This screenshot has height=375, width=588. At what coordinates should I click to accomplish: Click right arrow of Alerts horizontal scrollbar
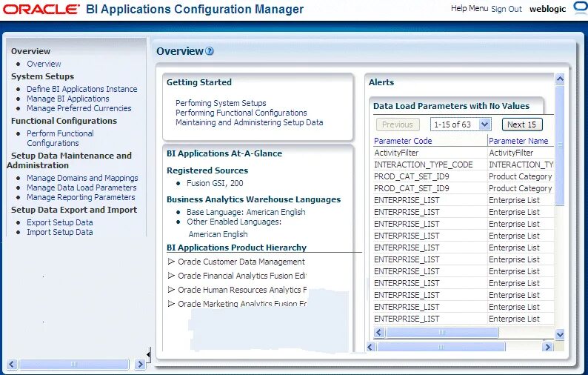[x=548, y=347]
